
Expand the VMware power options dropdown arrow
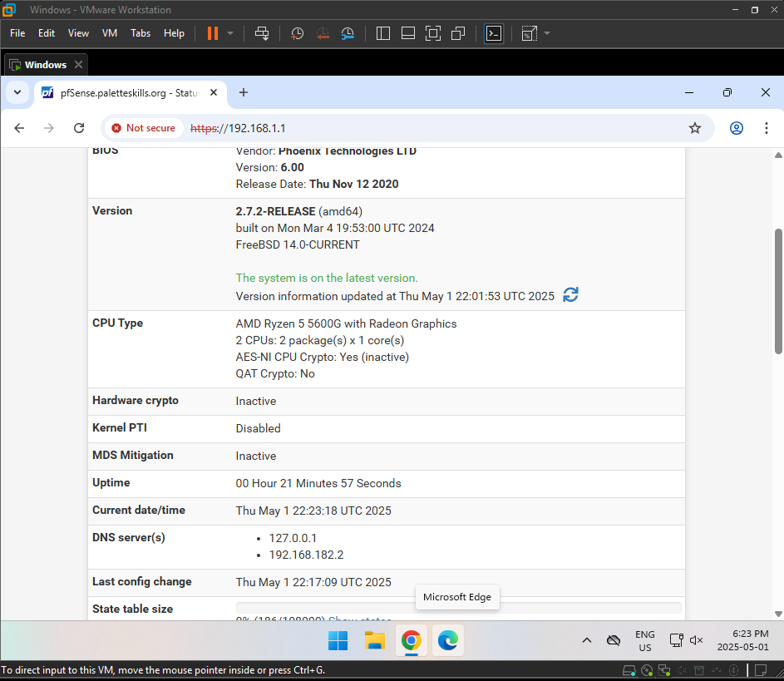point(230,33)
